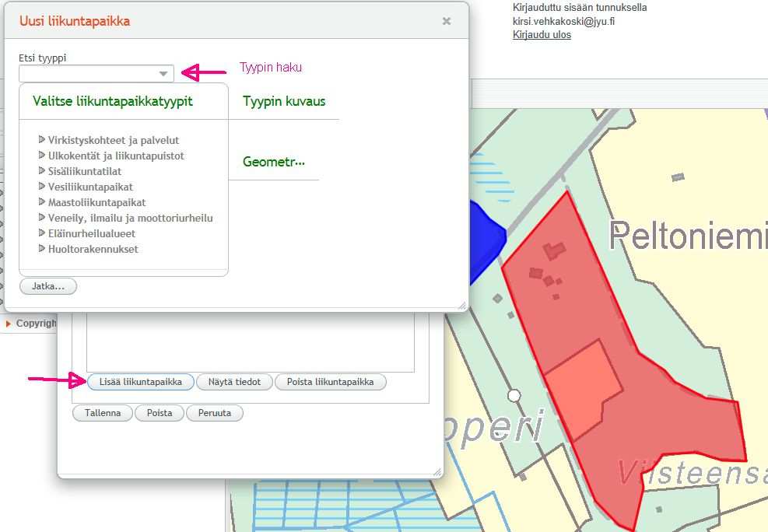Screen dimensions: 768x532
Task: Select the blue polygon area on map
Action: (x=486, y=240)
